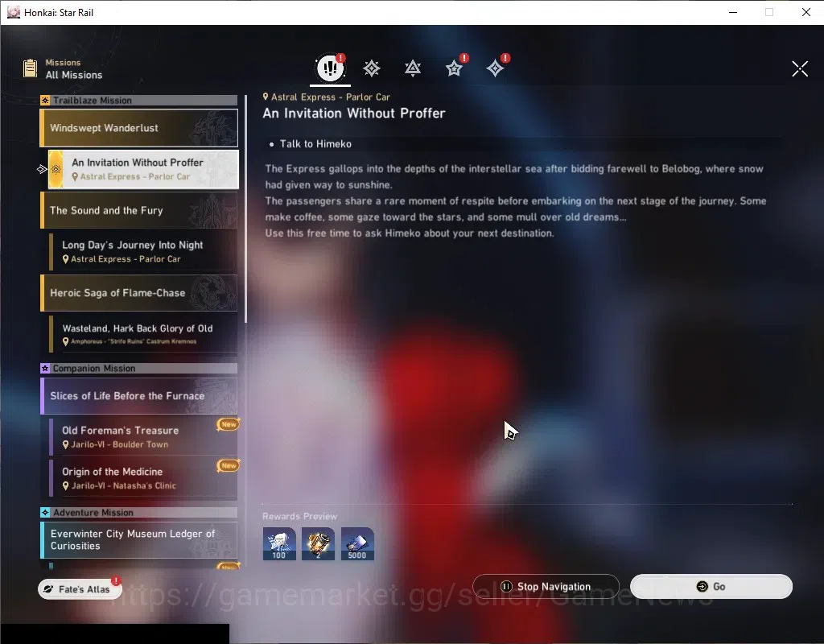Screen dimensions: 824x644
Task: Click the Fate's Atlas planet icon
Action: click(48, 589)
